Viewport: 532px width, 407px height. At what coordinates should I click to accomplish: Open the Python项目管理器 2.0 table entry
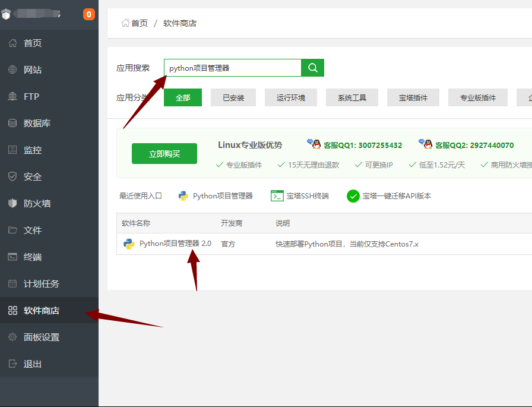tap(172, 243)
